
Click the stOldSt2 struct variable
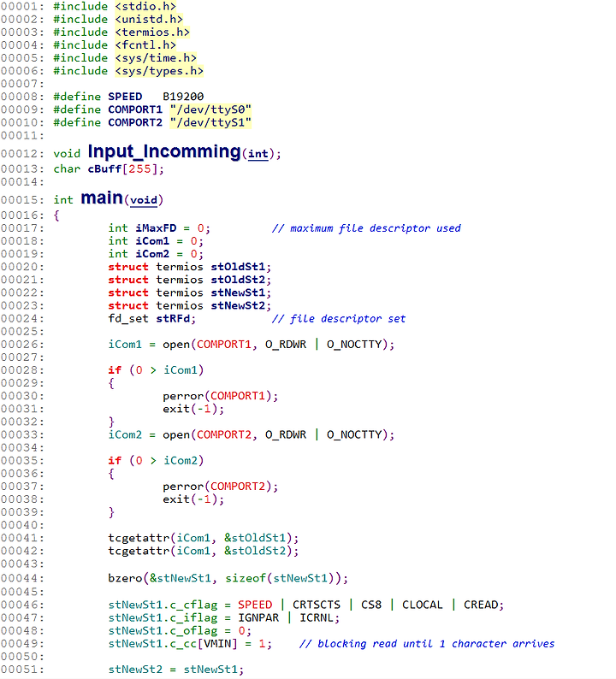pyautogui.click(x=238, y=280)
